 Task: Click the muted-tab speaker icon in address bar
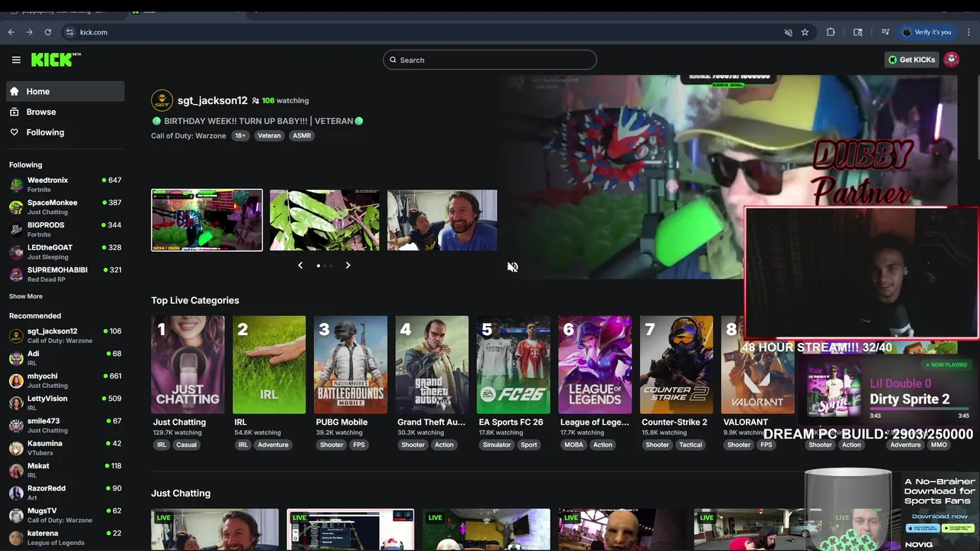coord(788,32)
